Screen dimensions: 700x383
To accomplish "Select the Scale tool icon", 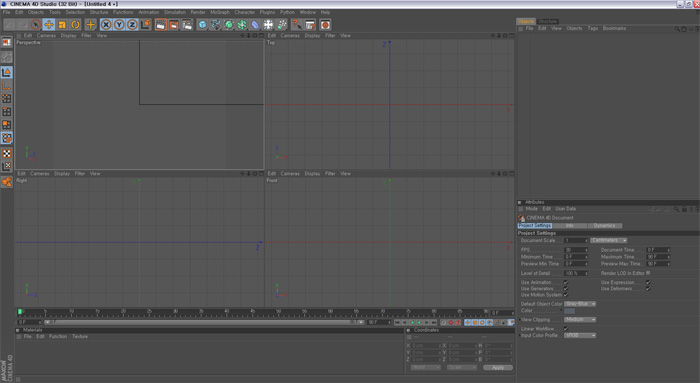I will click(x=62, y=25).
